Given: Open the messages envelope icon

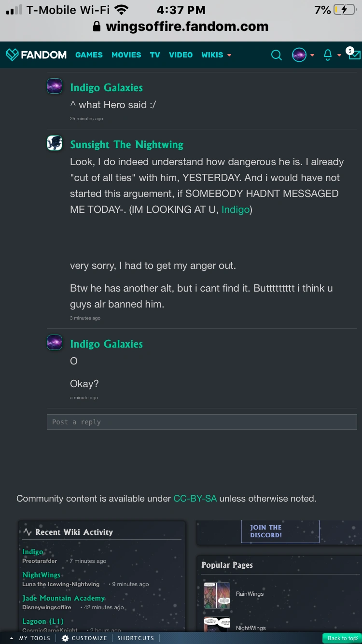Looking at the screenshot, I should tap(354, 55).
